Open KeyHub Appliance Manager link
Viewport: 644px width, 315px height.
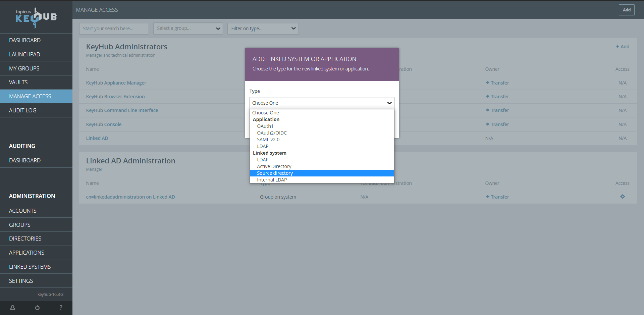pos(116,83)
